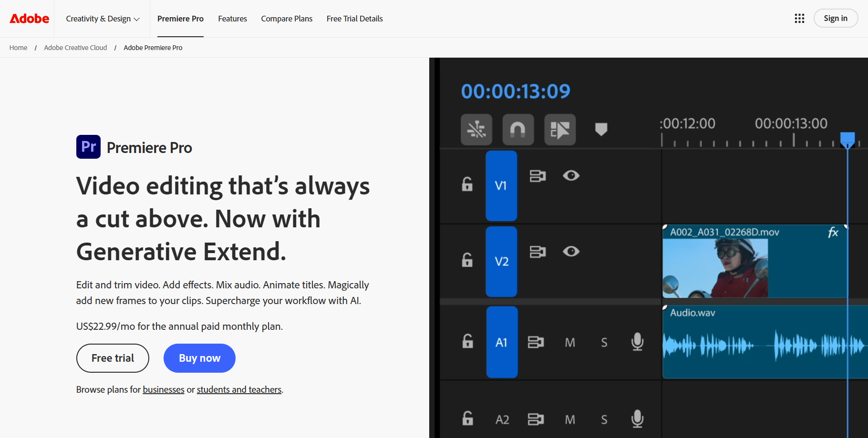Screen dimensions: 868x438
Task: Click the Buy now button
Action: pos(199,358)
